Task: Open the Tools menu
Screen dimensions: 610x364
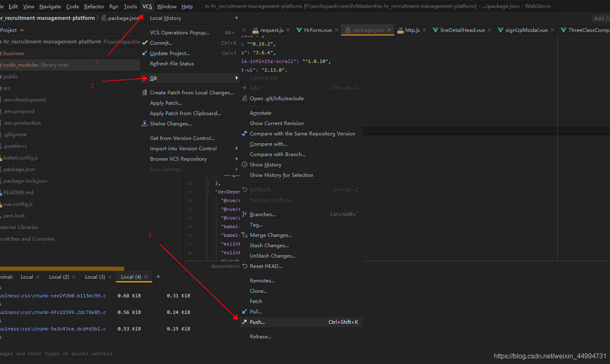Action: click(130, 6)
